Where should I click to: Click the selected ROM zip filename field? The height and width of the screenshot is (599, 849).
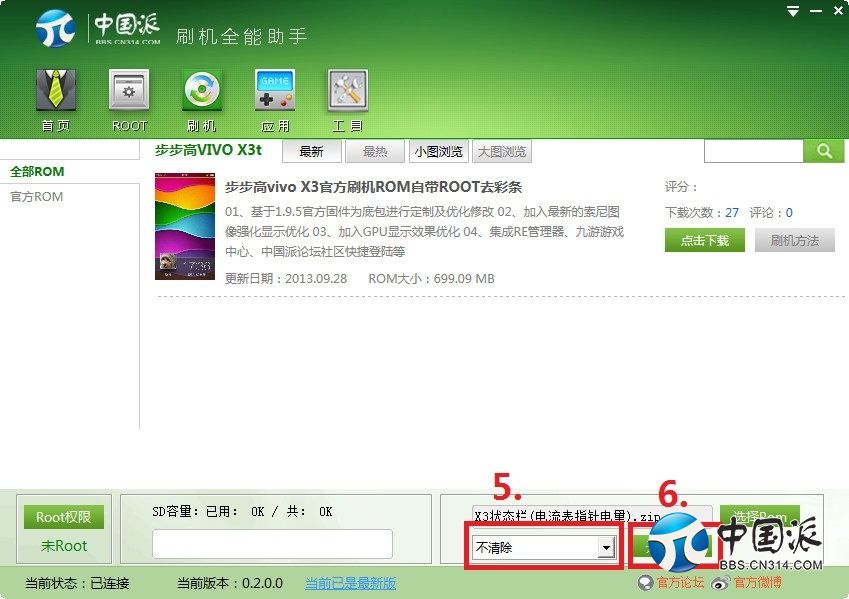pyautogui.click(x=592, y=515)
